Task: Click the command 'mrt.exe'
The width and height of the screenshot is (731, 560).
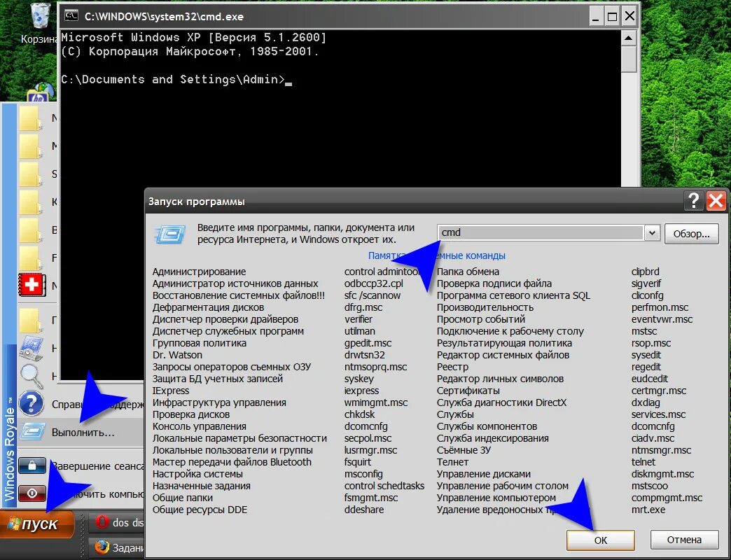Action: point(648,510)
